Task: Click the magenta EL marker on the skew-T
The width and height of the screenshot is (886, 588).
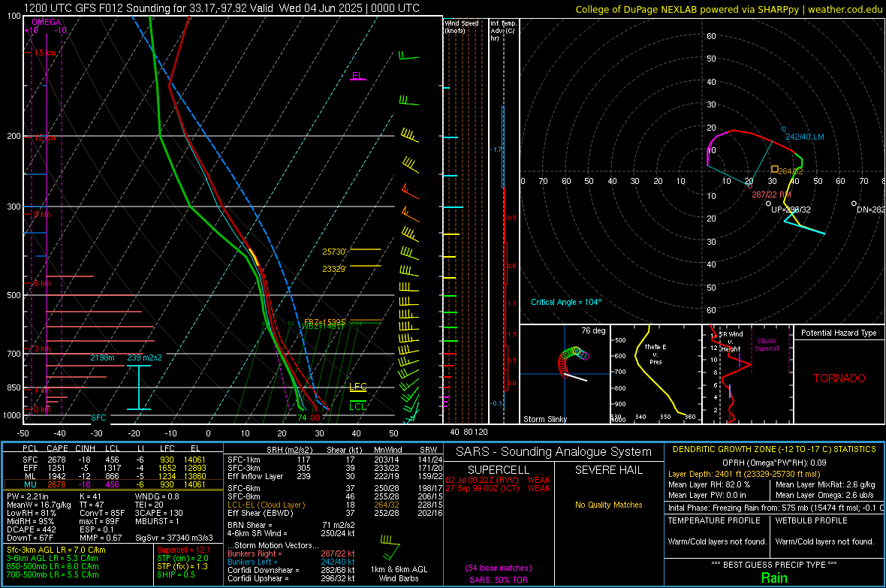Action: pyautogui.click(x=357, y=76)
